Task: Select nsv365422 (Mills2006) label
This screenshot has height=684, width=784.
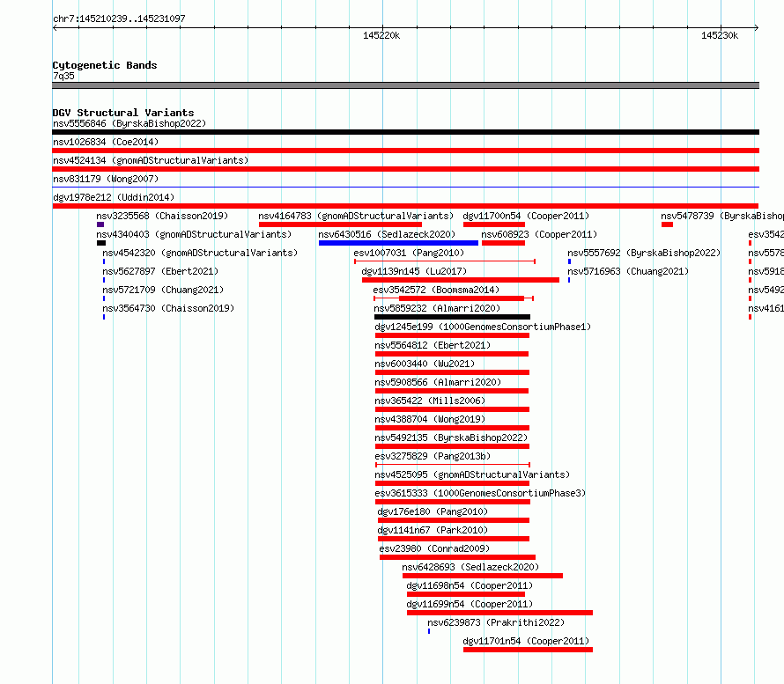Action: click(x=430, y=401)
